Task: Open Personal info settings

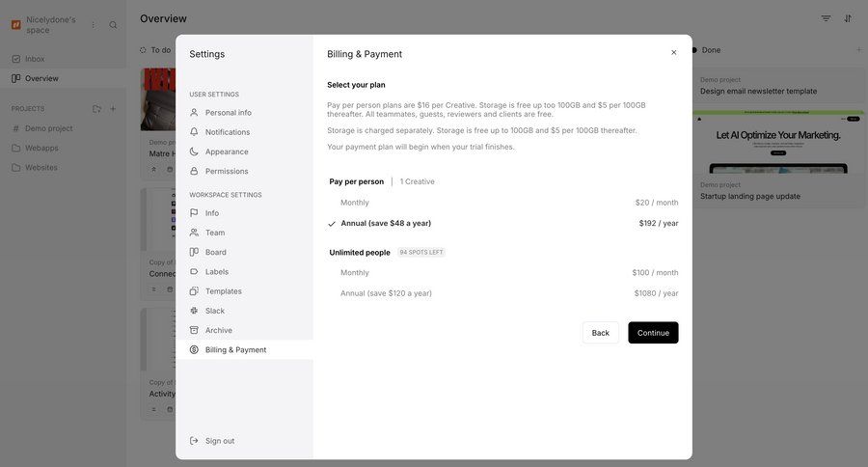Action: coord(228,113)
